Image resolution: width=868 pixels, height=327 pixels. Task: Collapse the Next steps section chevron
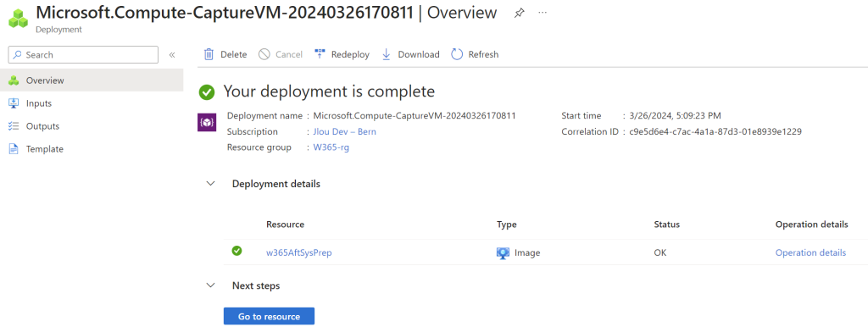click(210, 285)
